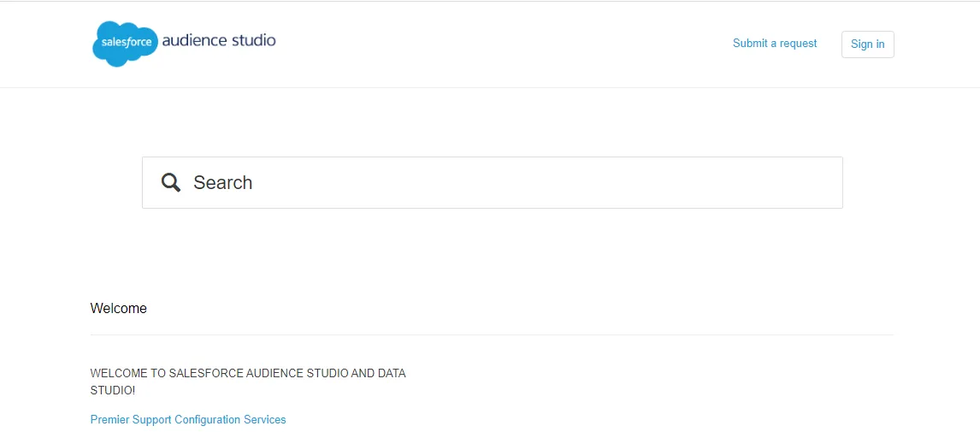Click the Salesforce cloud logo

point(125,43)
